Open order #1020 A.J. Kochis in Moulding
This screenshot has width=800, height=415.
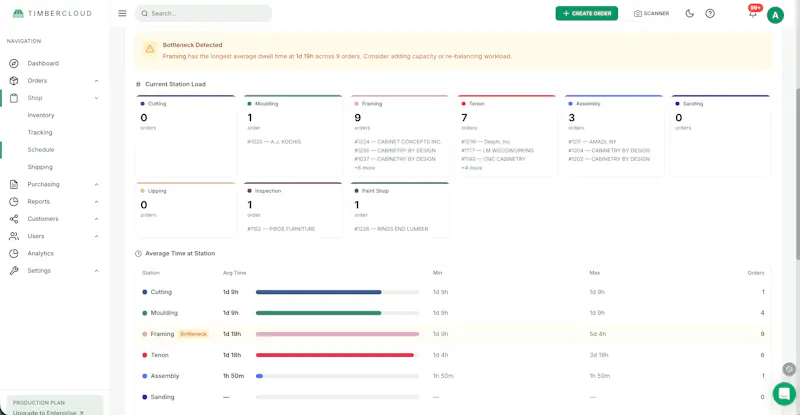pos(274,142)
